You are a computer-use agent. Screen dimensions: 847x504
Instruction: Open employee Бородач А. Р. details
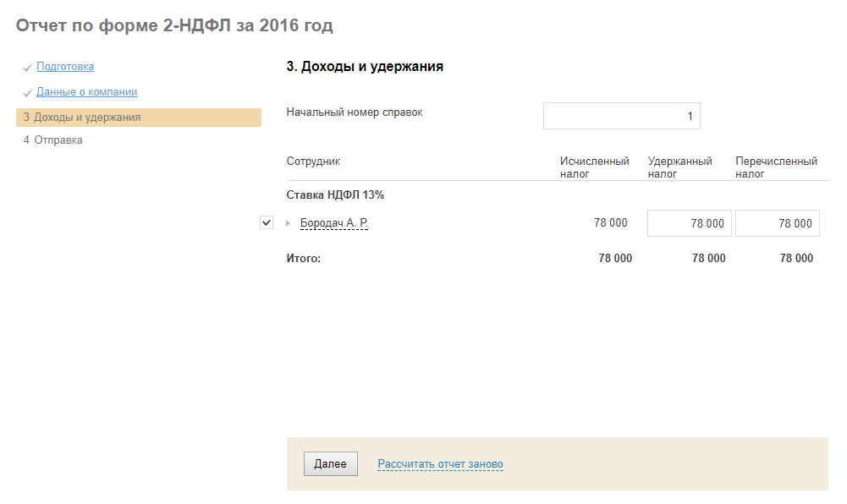pos(334,223)
